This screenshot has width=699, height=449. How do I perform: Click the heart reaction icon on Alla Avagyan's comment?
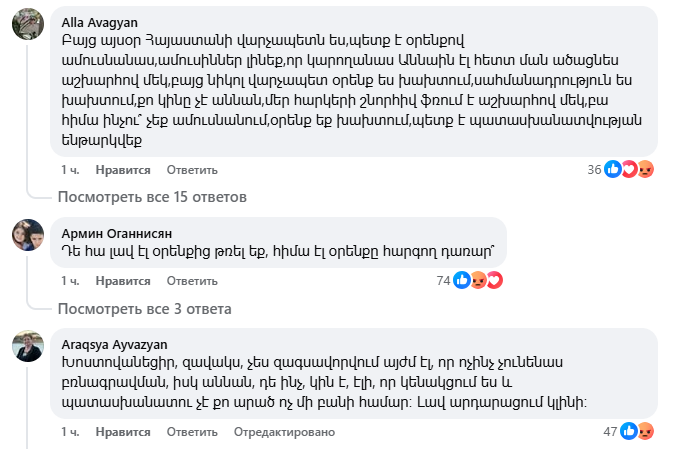628,169
